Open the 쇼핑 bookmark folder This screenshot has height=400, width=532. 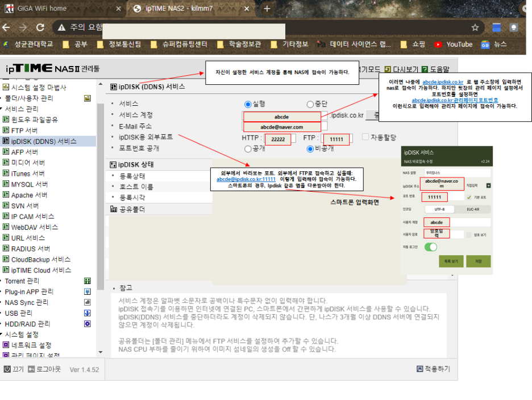[x=413, y=44]
